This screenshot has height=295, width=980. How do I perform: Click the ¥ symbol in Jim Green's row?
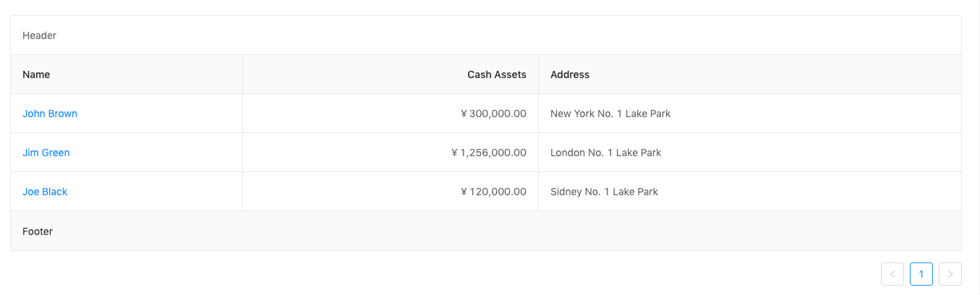tap(455, 153)
